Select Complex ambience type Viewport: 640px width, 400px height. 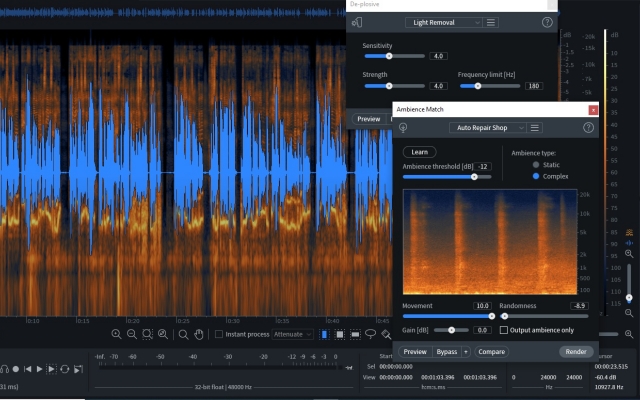(x=536, y=176)
